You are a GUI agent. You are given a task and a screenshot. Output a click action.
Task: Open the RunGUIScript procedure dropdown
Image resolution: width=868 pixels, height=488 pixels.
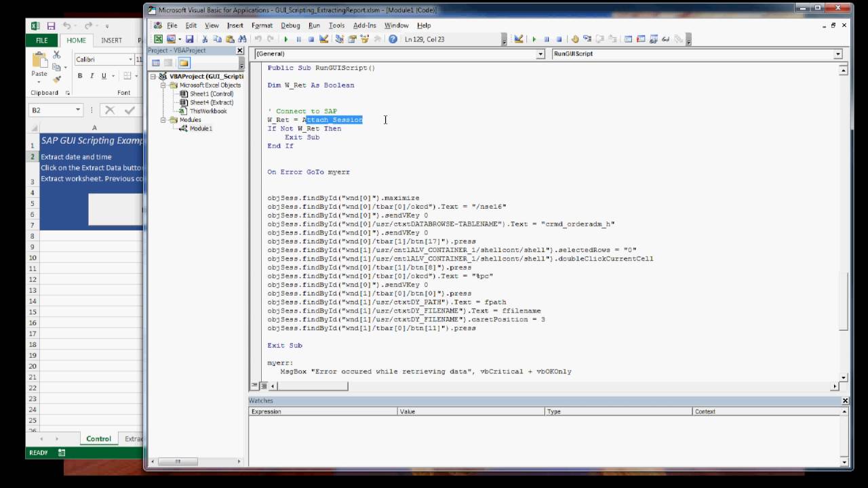coord(837,54)
